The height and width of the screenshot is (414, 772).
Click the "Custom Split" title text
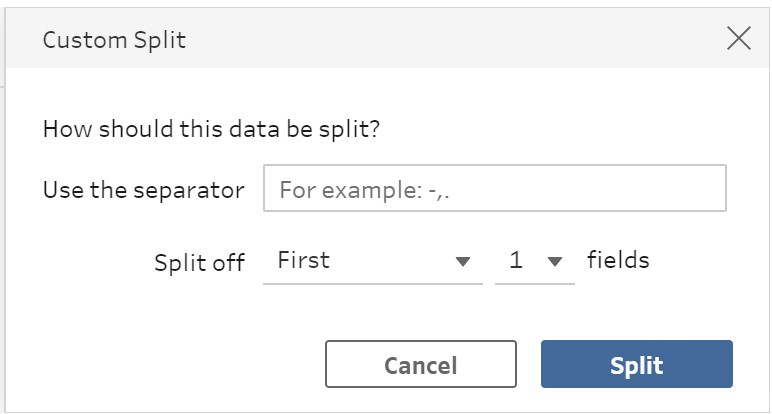[114, 40]
